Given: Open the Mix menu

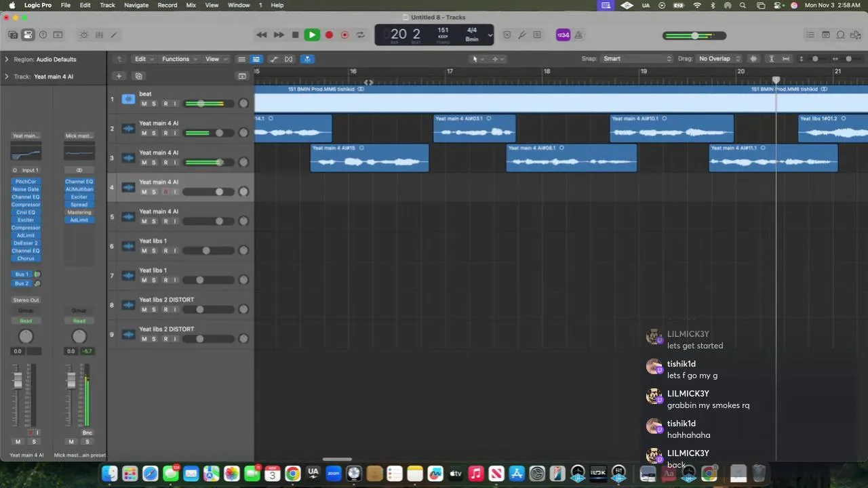Looking at the screenshot, I should tap(191, 5).
